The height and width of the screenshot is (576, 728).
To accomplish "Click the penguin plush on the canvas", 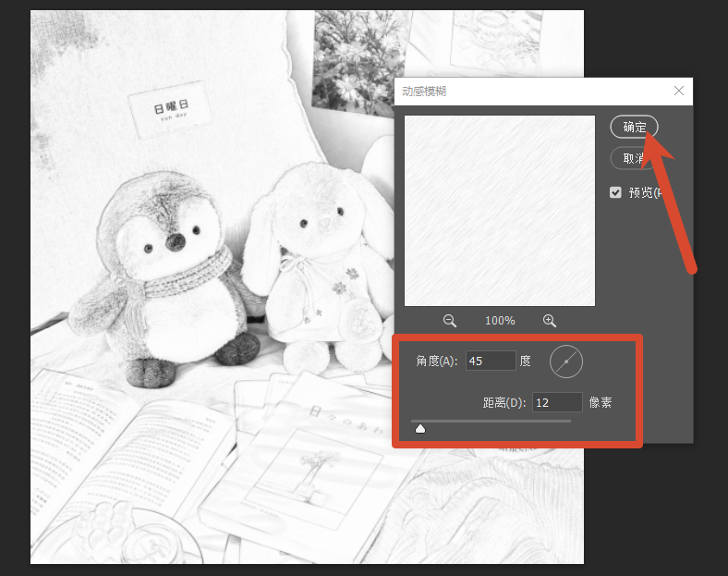I will click(x=163, y=274).
